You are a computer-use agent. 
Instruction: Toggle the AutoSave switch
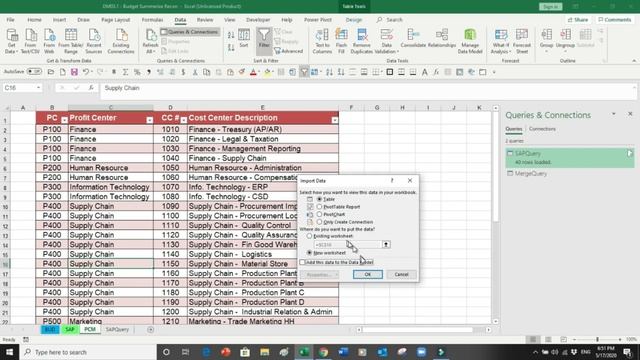[34, 72]
